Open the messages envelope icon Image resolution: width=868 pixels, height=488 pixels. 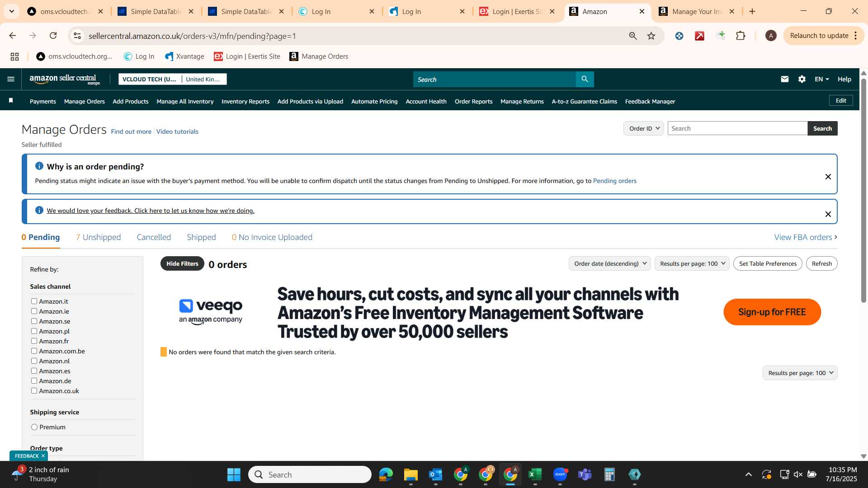point(785,79)
